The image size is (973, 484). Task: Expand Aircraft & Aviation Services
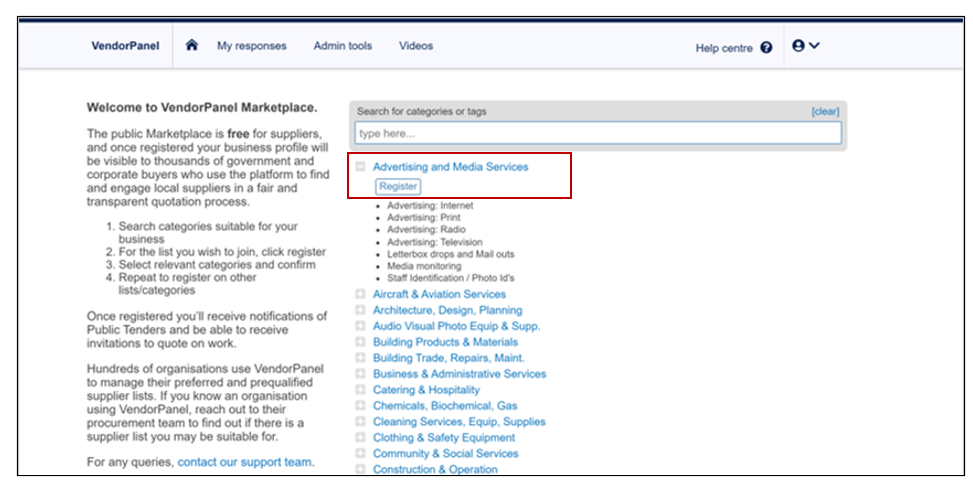[x=361, y=294]
